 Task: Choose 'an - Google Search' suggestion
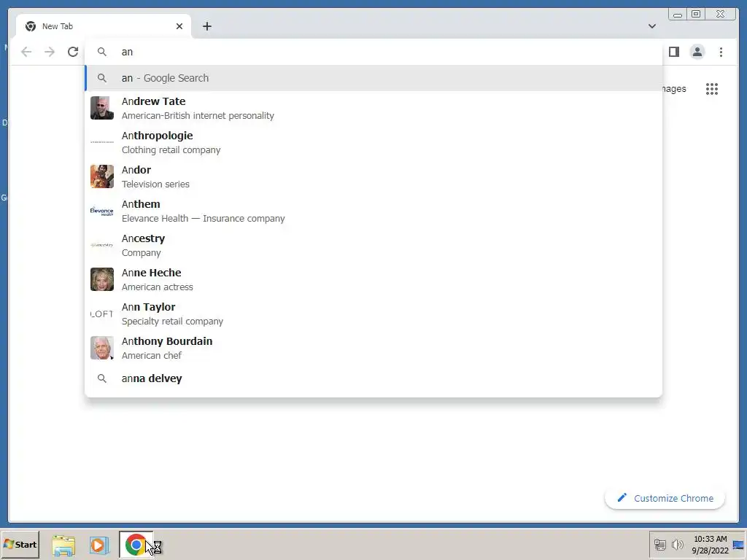[373, 78]
